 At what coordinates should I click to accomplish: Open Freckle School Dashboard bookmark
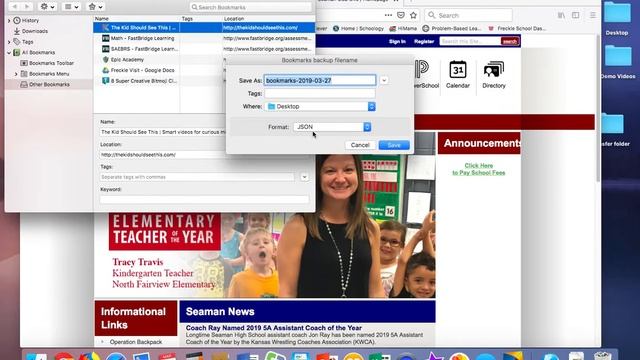(517, 29)
